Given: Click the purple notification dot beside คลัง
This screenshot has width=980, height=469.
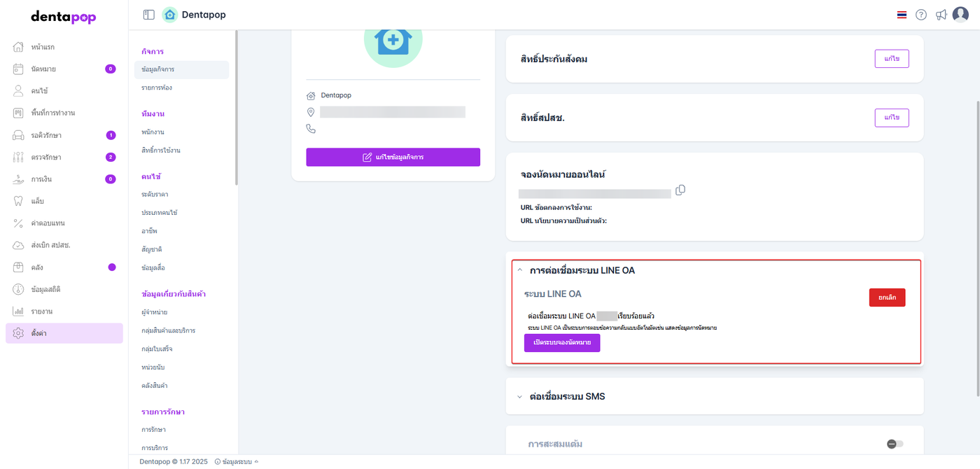Looking at the screenshot, I should tap(112, 267).
